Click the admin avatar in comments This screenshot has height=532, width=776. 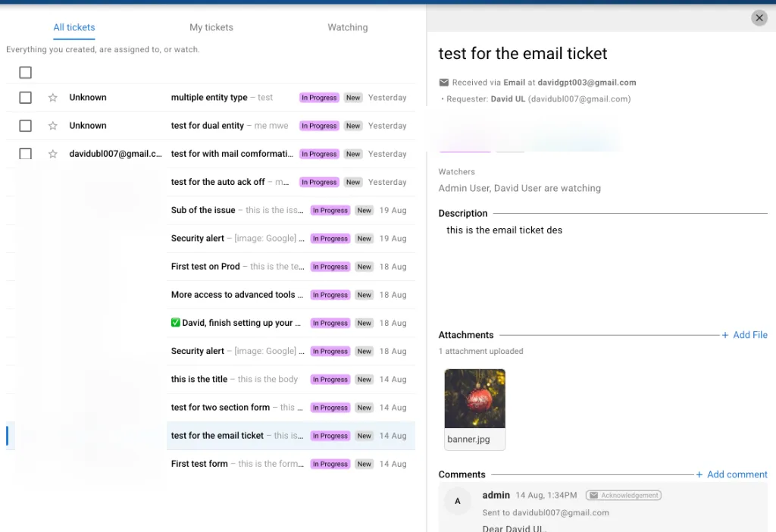pyautogui.click(x=457, y=501)
